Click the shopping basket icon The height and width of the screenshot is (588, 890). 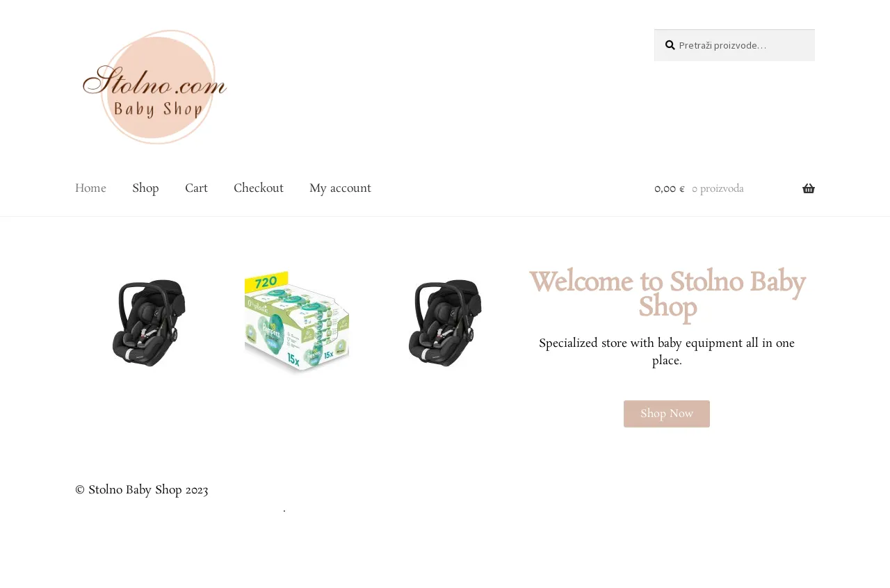[808, 188]
